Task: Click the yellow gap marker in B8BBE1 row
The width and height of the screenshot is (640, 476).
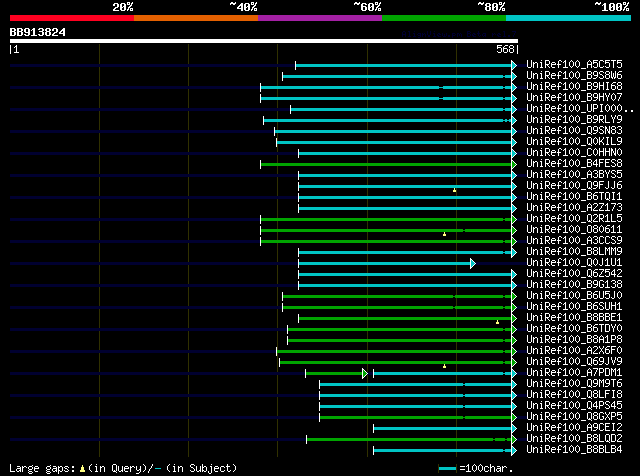Action: click(x=497, y=322)
